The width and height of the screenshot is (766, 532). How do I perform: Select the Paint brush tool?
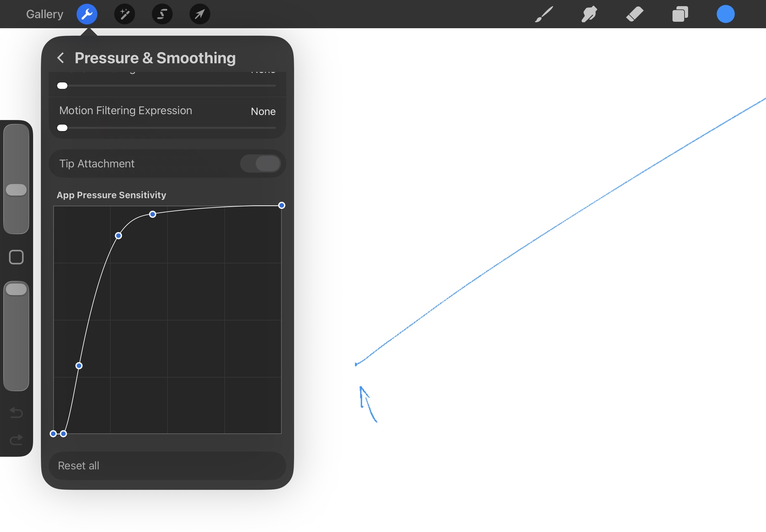(544, 14)
